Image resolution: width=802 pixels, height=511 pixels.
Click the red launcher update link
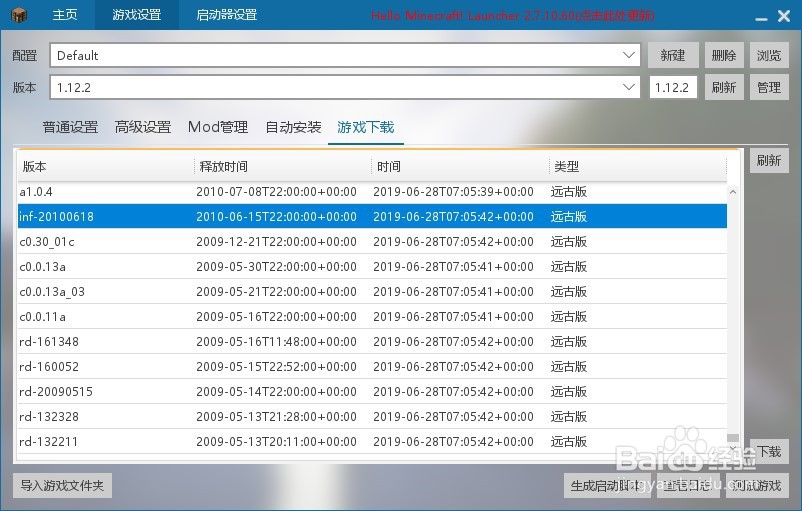[x=513, y=15]
